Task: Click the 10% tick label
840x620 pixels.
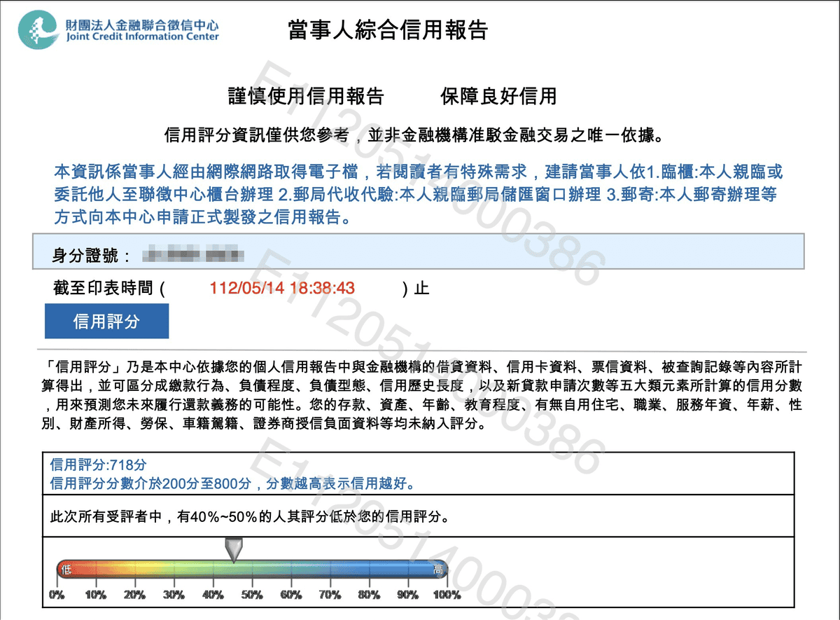Action: point(96,595)
